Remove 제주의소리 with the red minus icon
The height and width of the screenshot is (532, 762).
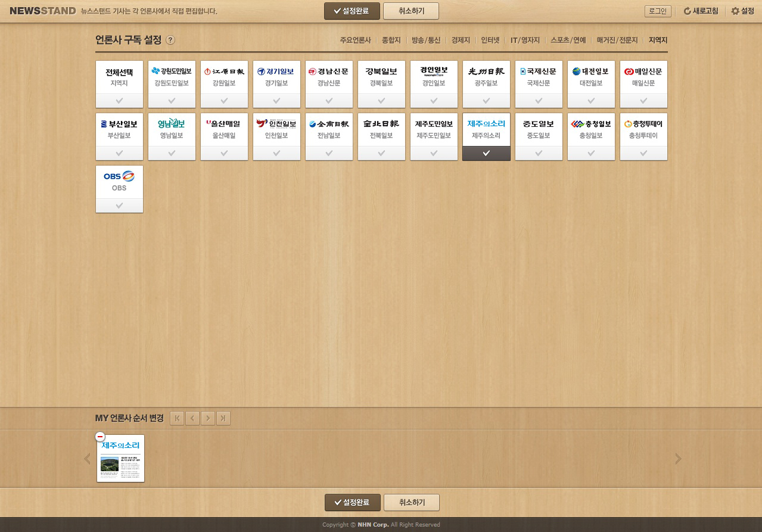pyautogui.click(x=101, y=437)
